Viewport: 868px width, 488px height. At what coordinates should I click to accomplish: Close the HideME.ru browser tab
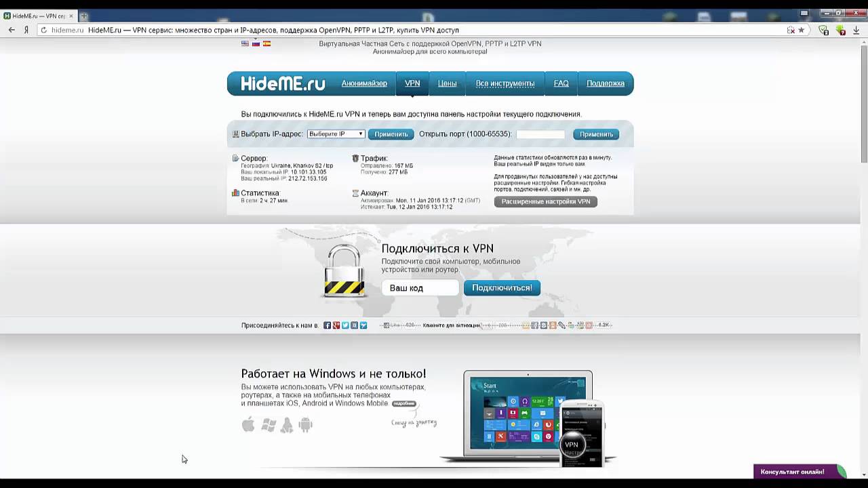tap(71, 16)
